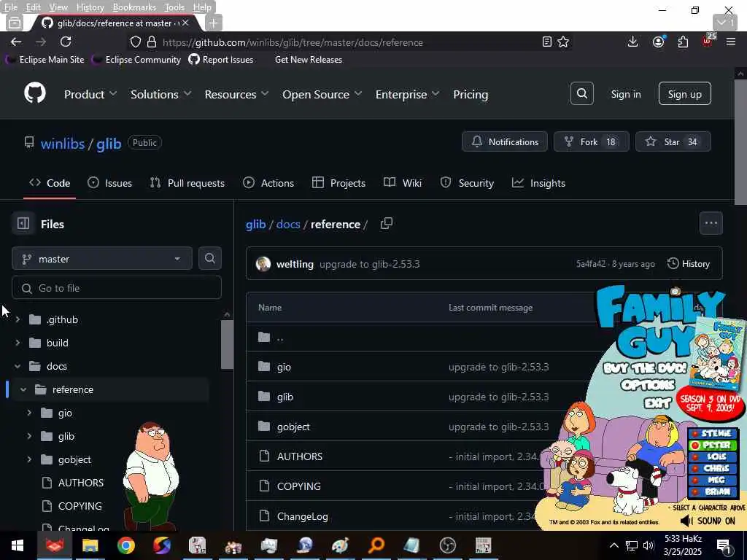747x560 pixels.
Task: Open the extensions puzzle icon
Action: tap(683, 42)
